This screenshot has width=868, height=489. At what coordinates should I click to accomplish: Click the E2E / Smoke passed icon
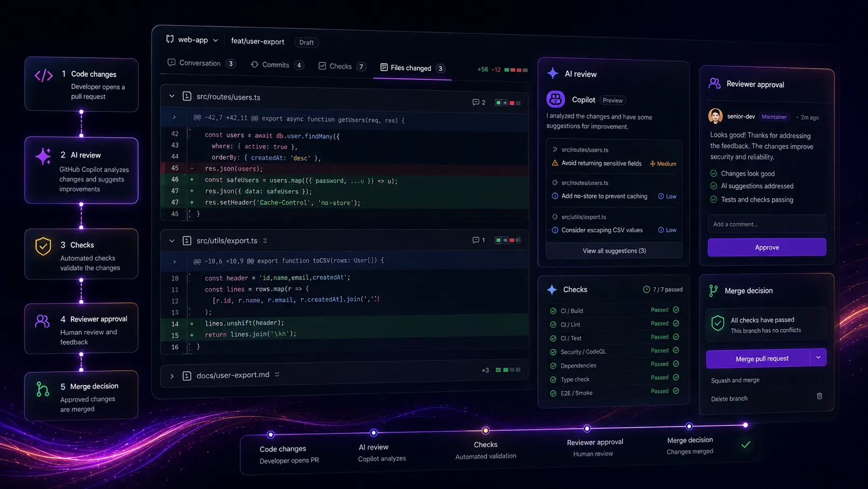[x=676, y=391]
